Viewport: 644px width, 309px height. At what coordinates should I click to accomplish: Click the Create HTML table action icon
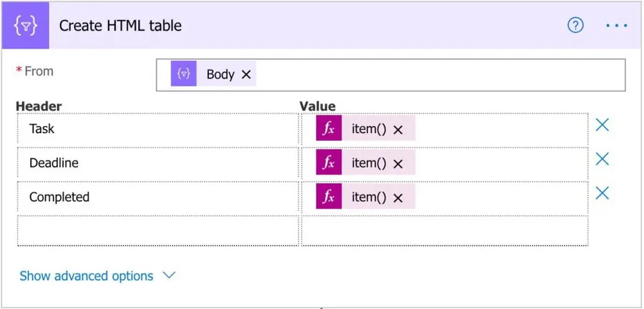pos(25,26)
